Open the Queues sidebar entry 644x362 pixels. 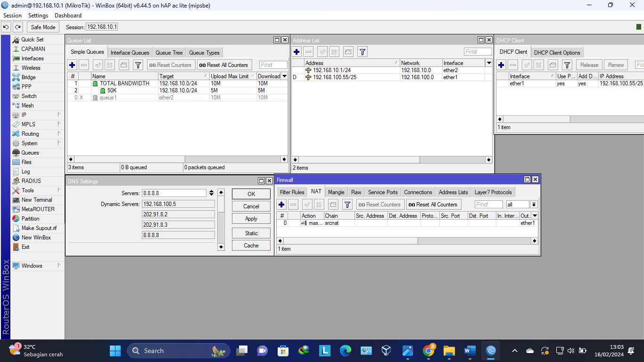click(30, 153)
